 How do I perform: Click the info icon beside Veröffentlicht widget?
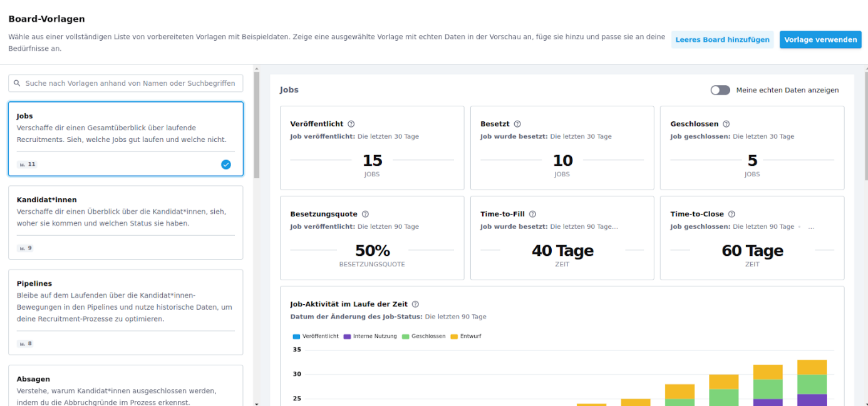pyautogui.click(x=351, y=124)
